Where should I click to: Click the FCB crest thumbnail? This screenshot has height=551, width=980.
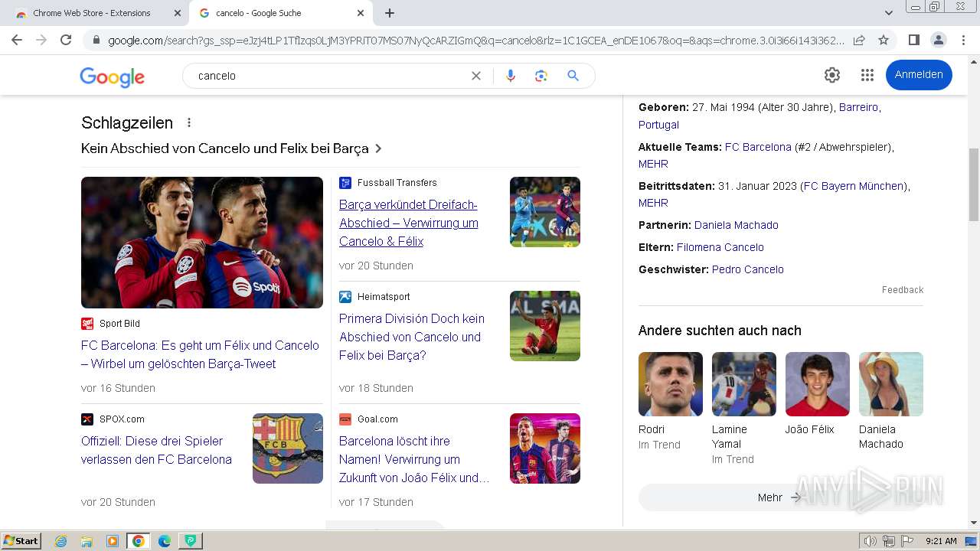coord(288,448)
